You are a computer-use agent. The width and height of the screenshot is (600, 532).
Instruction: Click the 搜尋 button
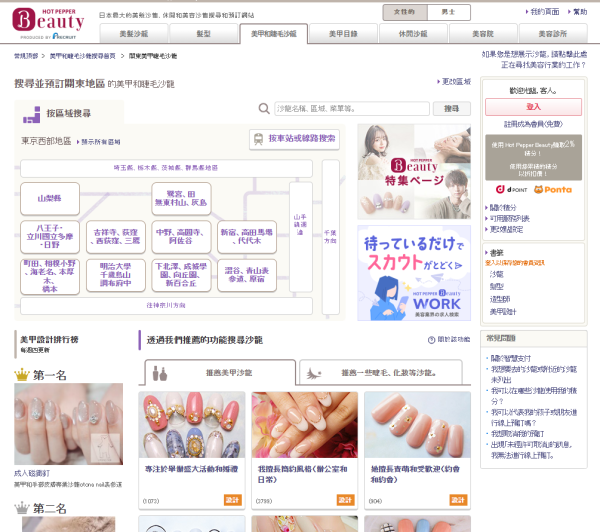(x=452, y=109)
